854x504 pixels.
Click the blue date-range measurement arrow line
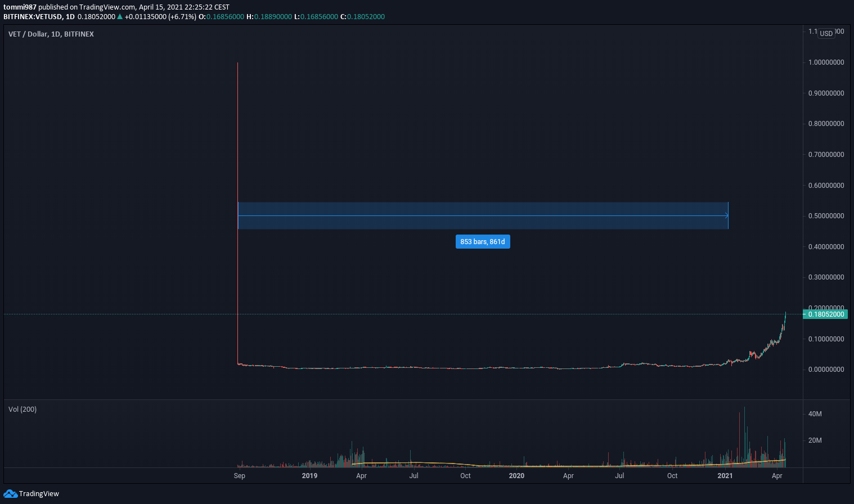tap(483, 216)
